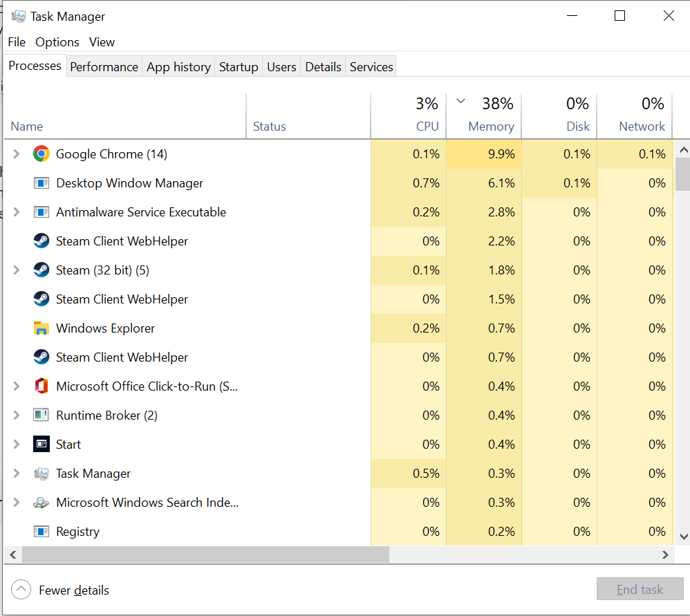Click Desktop Window Manager 6.1% memory cell

pos(484,183)
